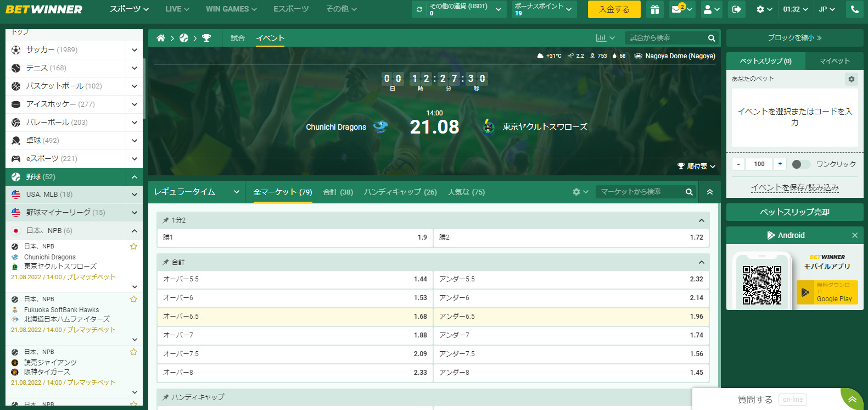Image resolution: width=868 pixels, height=410 pixels.
Task: Open 順位表 standings dropdown
Action: point(696,166)
